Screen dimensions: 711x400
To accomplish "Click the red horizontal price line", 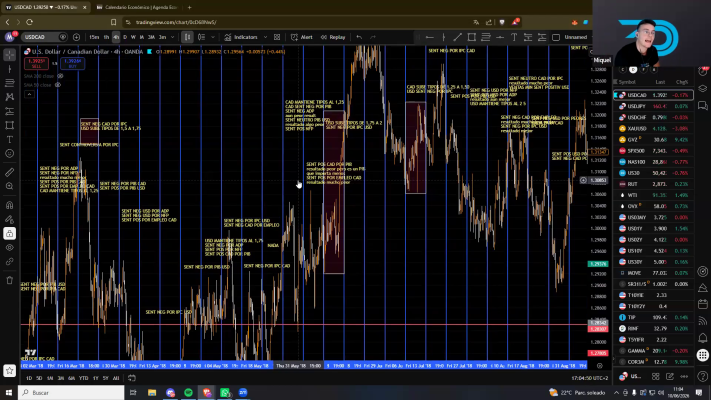I will 304,325.
